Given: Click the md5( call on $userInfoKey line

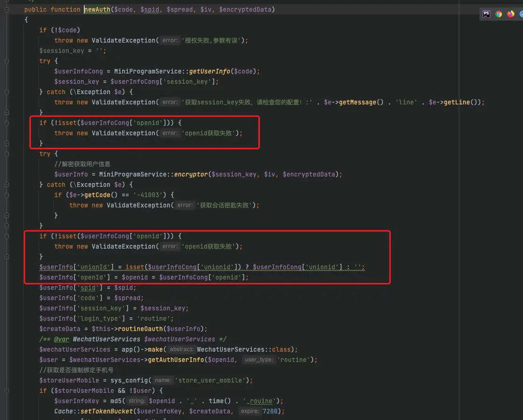Looking at the screenshot, I should tap(118, 401).
